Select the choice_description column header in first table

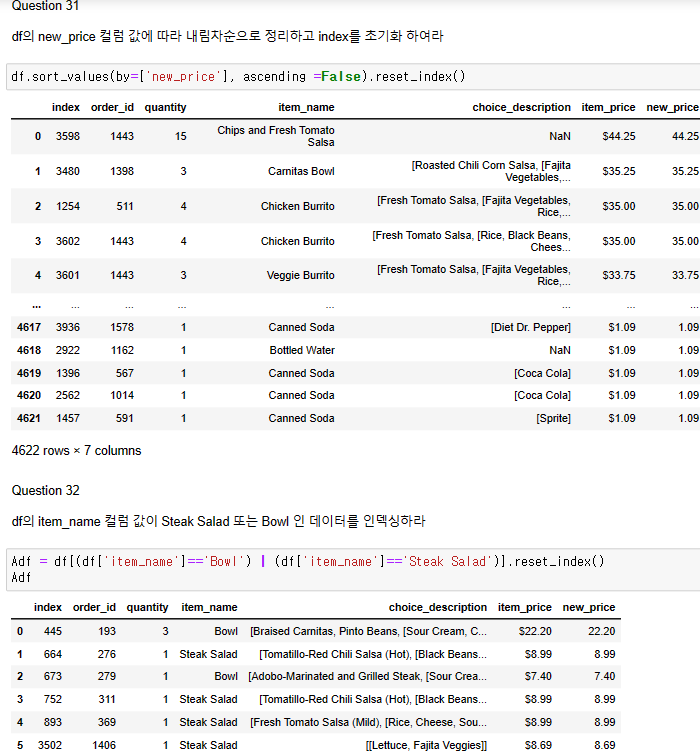(x=521, y=107)
